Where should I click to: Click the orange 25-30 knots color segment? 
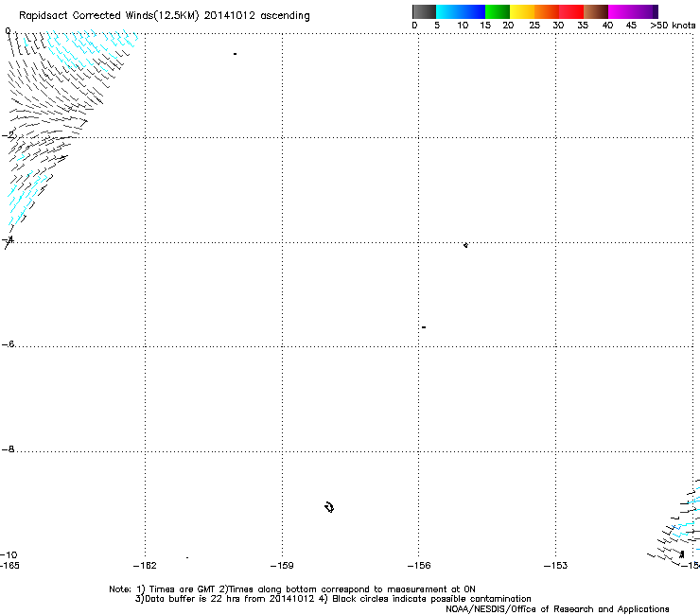547,11
